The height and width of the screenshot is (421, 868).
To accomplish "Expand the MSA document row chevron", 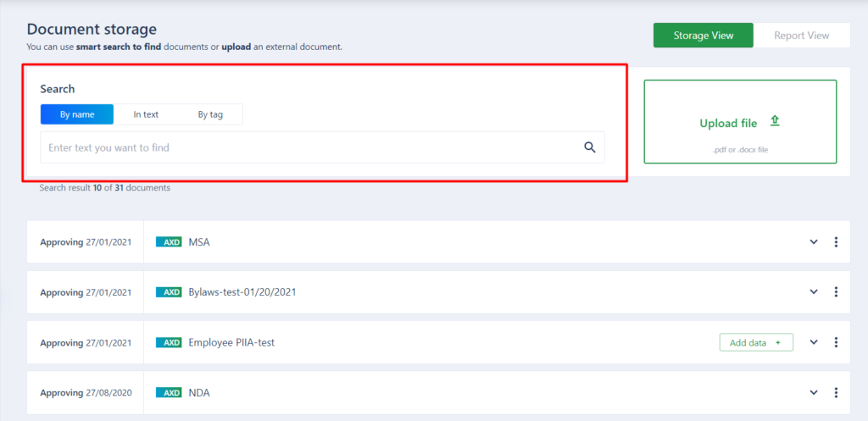I will (814, 241).
